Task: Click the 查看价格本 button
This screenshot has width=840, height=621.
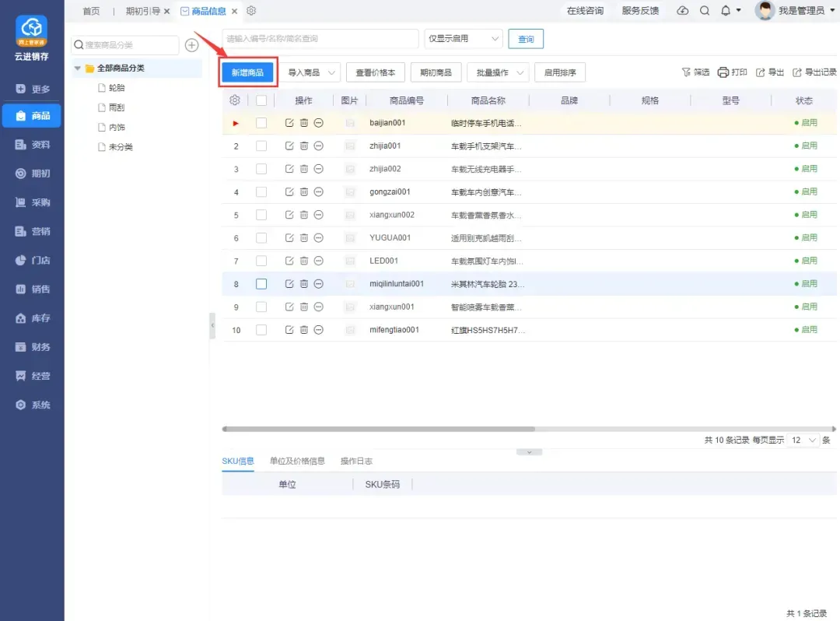Action: (376, 72)
